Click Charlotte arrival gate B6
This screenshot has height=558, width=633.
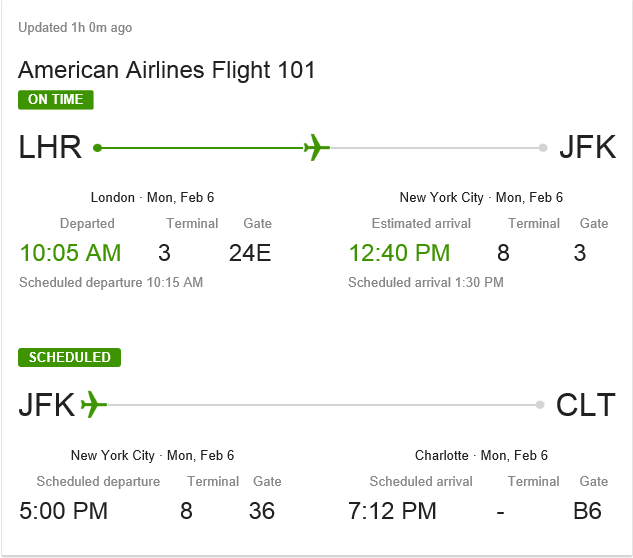587,511
